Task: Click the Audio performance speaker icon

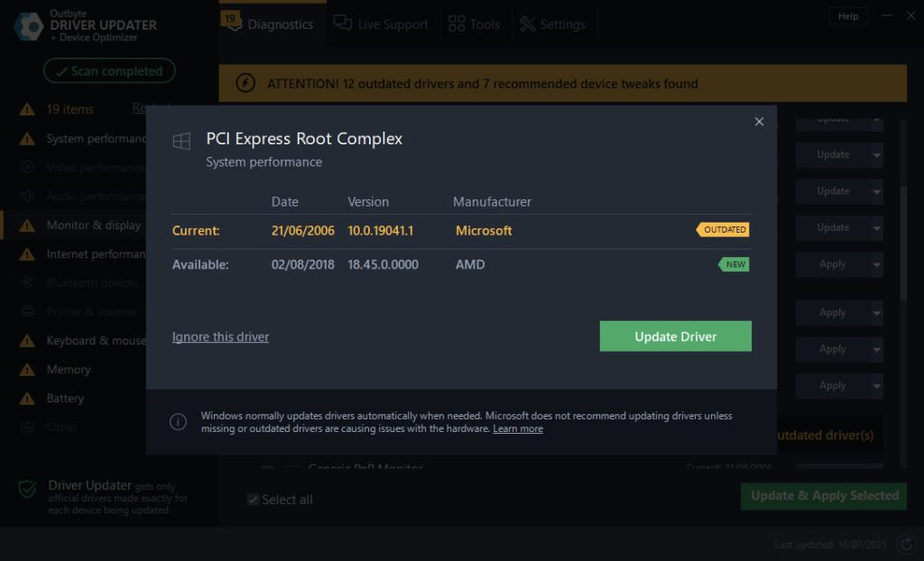Action: [x=27, y=196]
